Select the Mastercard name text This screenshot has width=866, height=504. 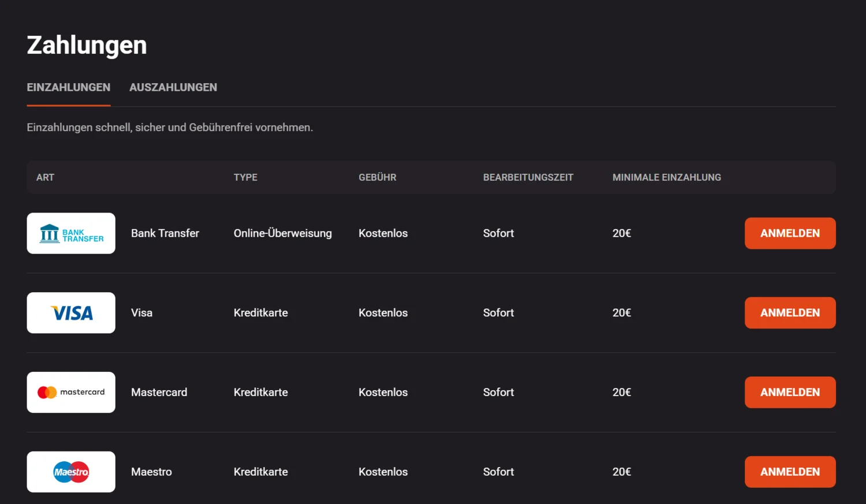pos(159,393)
